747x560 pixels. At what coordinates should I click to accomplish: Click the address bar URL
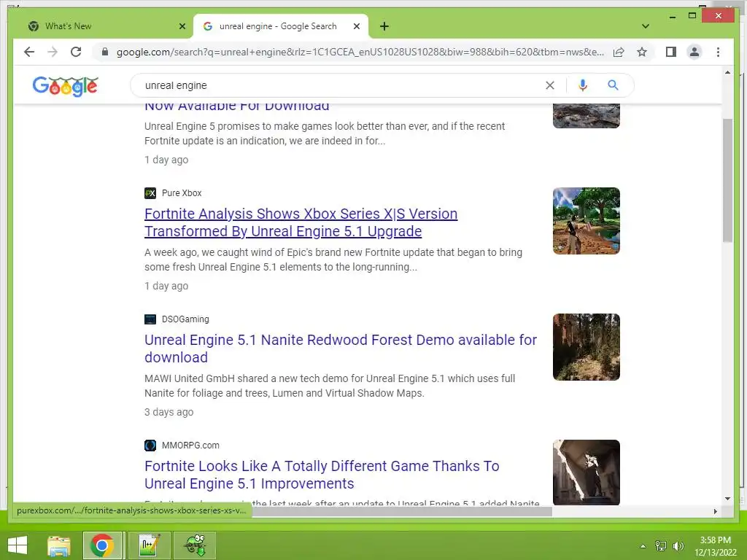(360, 52)
